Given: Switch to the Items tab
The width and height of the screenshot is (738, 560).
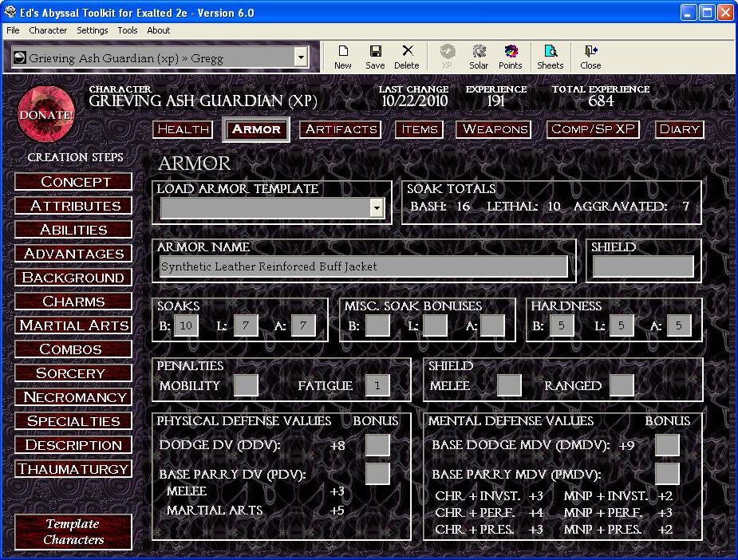Looking at the screenshot, I should (419, 129).
